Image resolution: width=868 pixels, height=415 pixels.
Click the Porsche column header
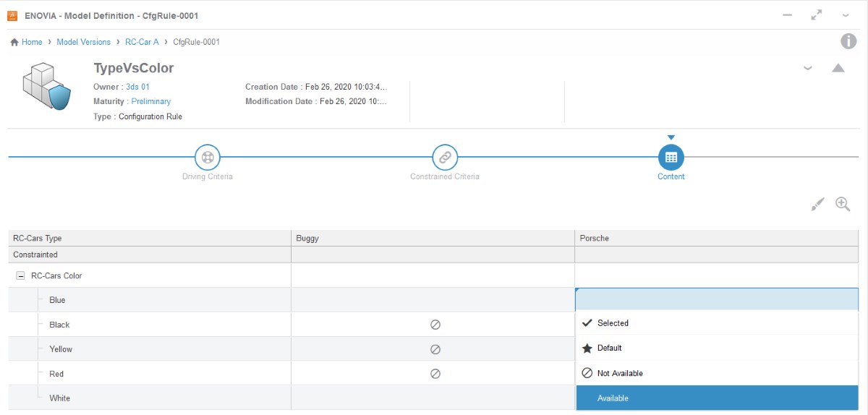[717, 238]
